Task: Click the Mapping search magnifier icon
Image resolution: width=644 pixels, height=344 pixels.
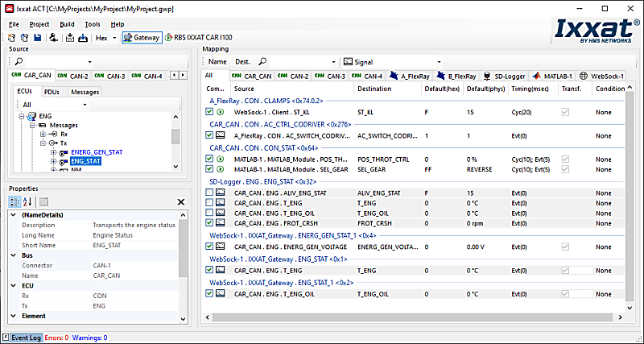Action: click(x=262, y=61)
